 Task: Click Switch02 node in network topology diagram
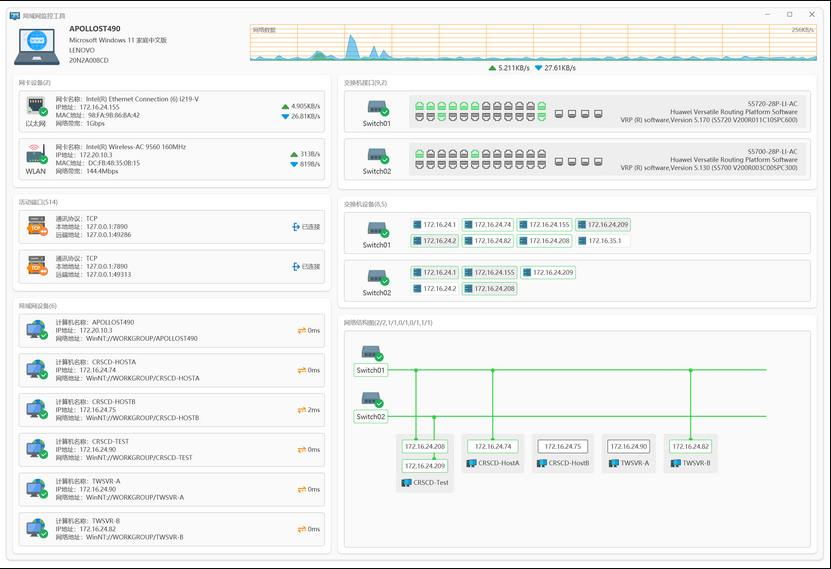click(x=370, y=417)
